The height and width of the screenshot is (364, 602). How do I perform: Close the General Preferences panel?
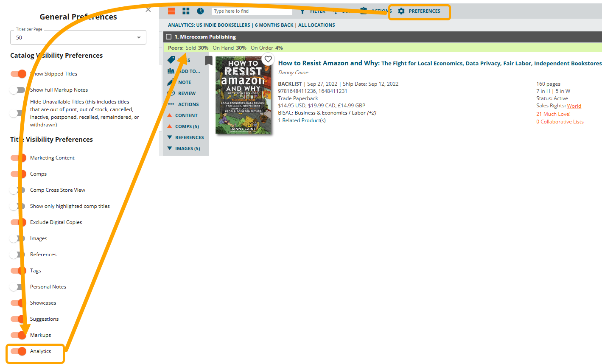click(148, 10)
